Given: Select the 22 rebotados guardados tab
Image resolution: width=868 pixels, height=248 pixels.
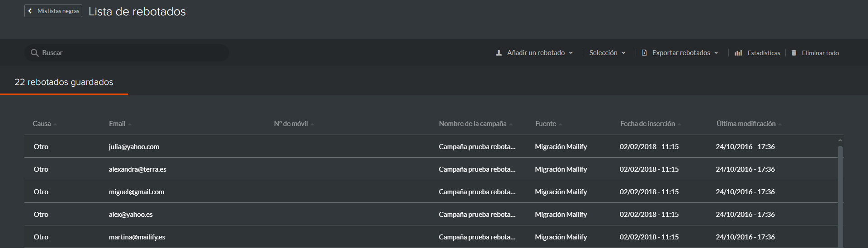Looking at the screenshot, I should (64, 82).
